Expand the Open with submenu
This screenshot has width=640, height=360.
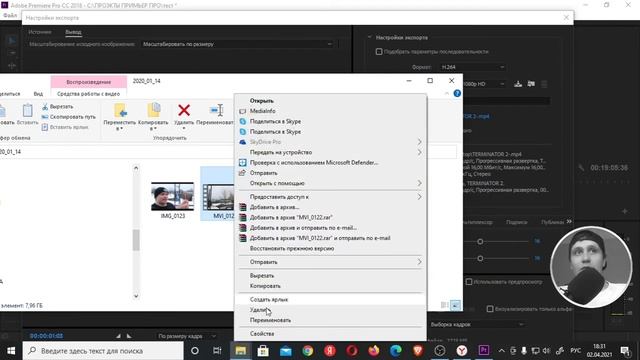point(331,183)
